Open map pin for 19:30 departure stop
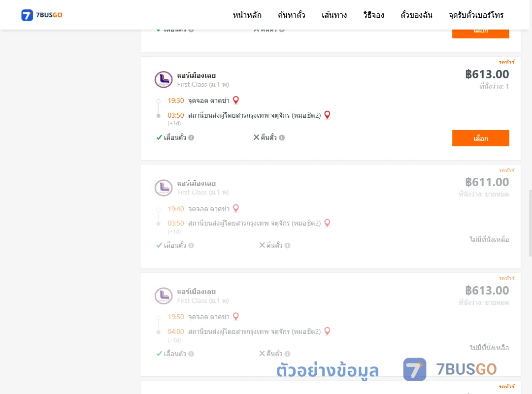The width and height of the screenshot is (532, 394). [236, 100]
